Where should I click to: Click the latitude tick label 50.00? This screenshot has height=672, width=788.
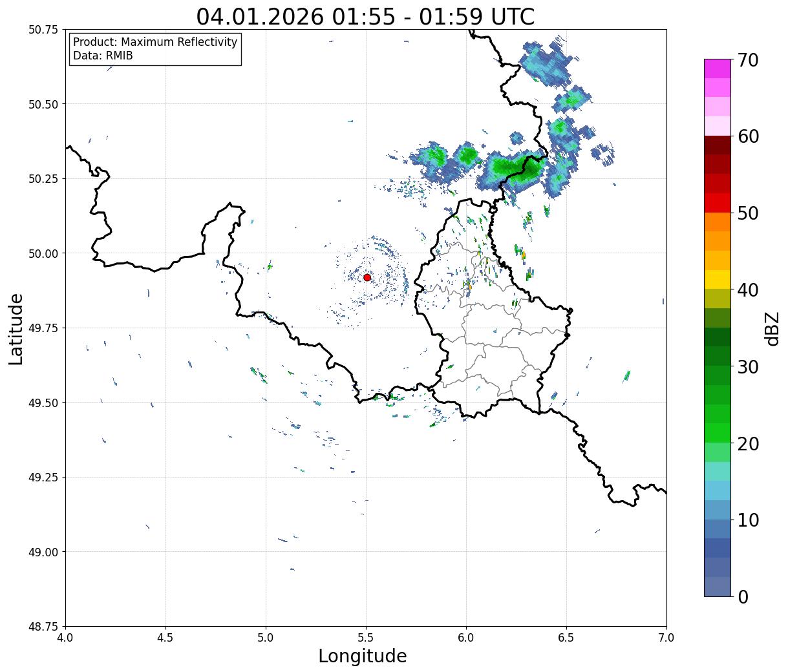coord(43,253)
